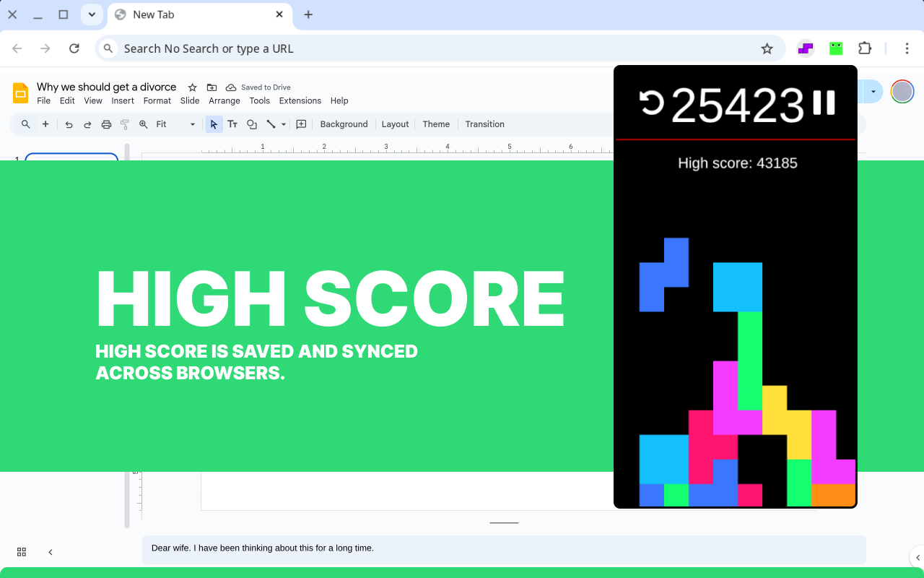
Task: Open Chrome's three-dot menu
Action: click(x=907, y=48)
